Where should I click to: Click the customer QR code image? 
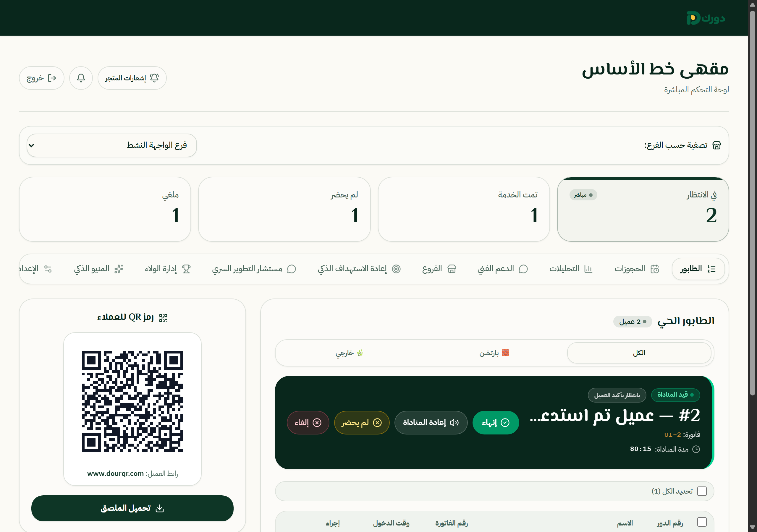(132, 401)
